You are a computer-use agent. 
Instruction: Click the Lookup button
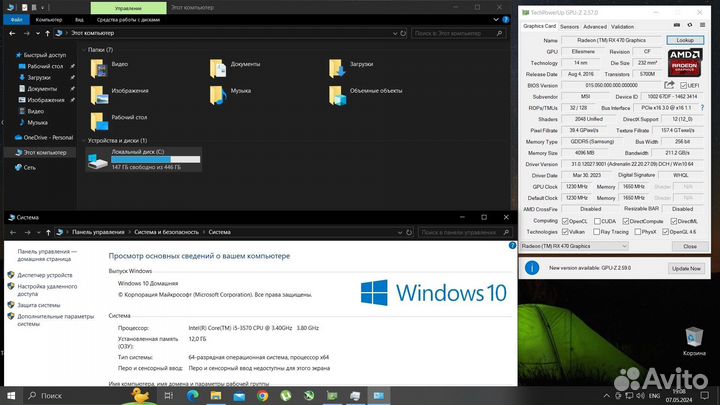click(685, 40)
